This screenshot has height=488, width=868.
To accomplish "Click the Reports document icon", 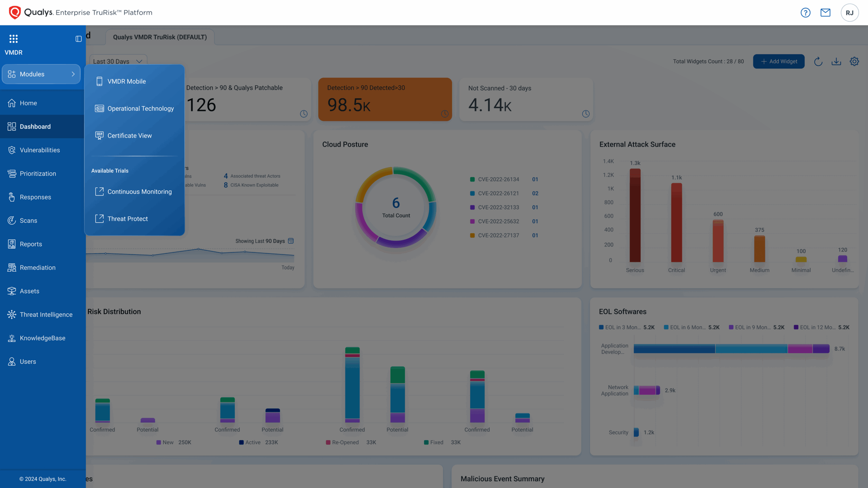I will coord(12,244).
